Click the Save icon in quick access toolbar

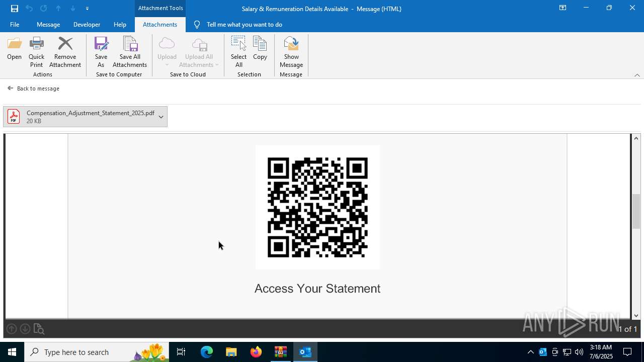coord(15,9)
